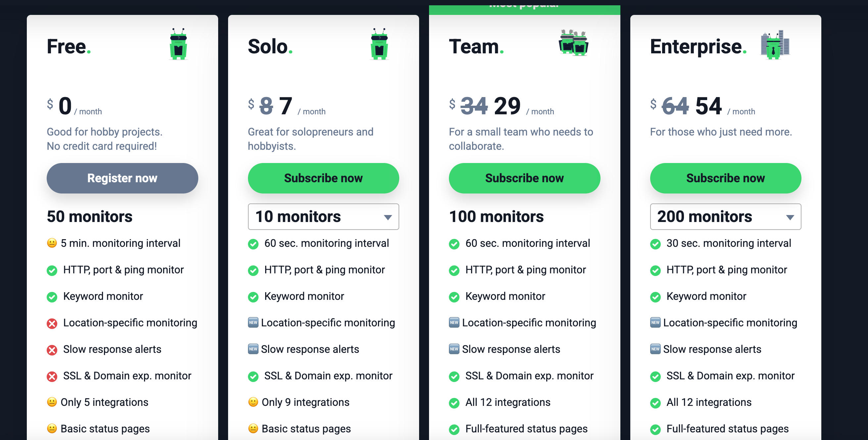
Task: Open the Enterprise 200 monitors dropdown
Action: [725, 217]
